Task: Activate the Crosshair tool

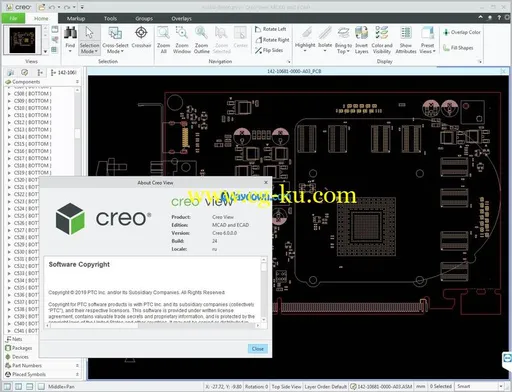Action: pyautogui.click(x=141, y=37)
